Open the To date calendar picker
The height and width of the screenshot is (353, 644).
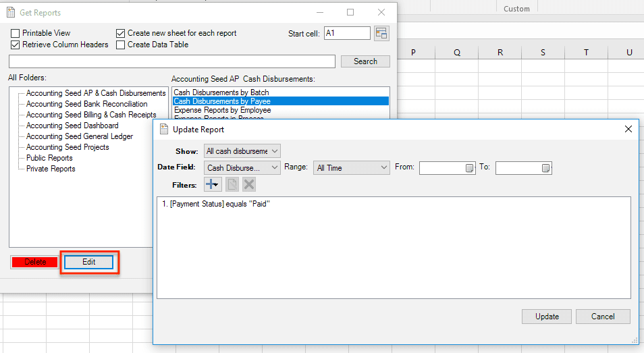[x=545, y=168]
